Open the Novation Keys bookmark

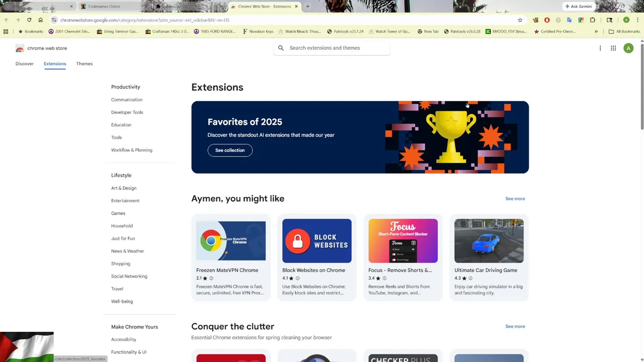tap(258, 31)
